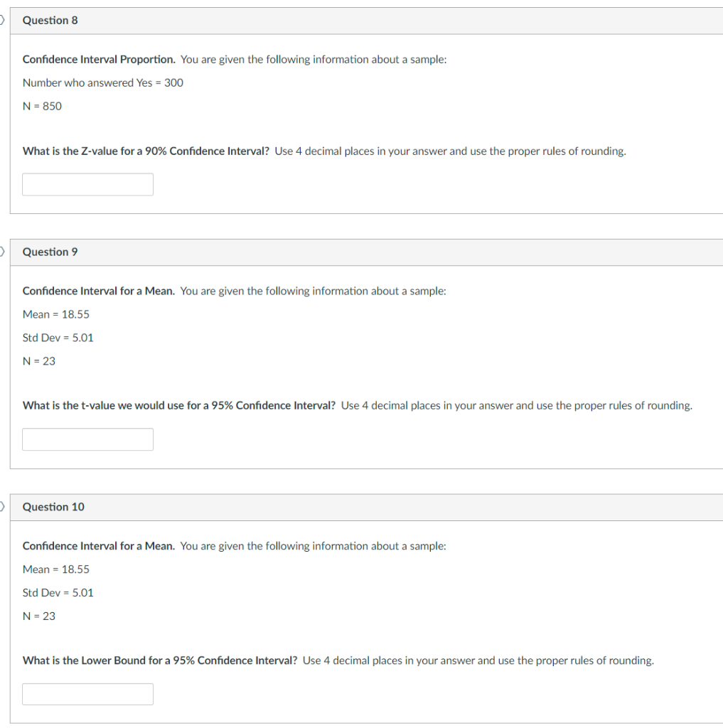Click the 90% Confidence Interval Z-value prompt
723x728 pixels.
[146, 151]
